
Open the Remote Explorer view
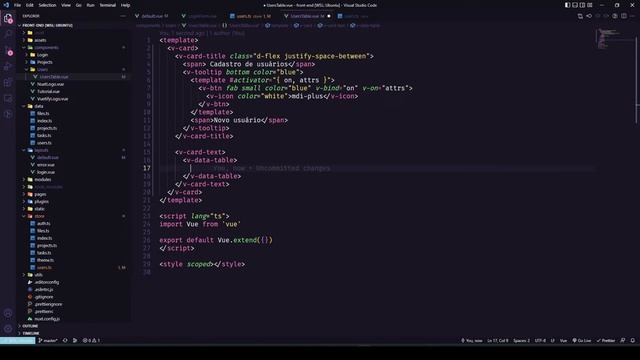coord(8,98)
